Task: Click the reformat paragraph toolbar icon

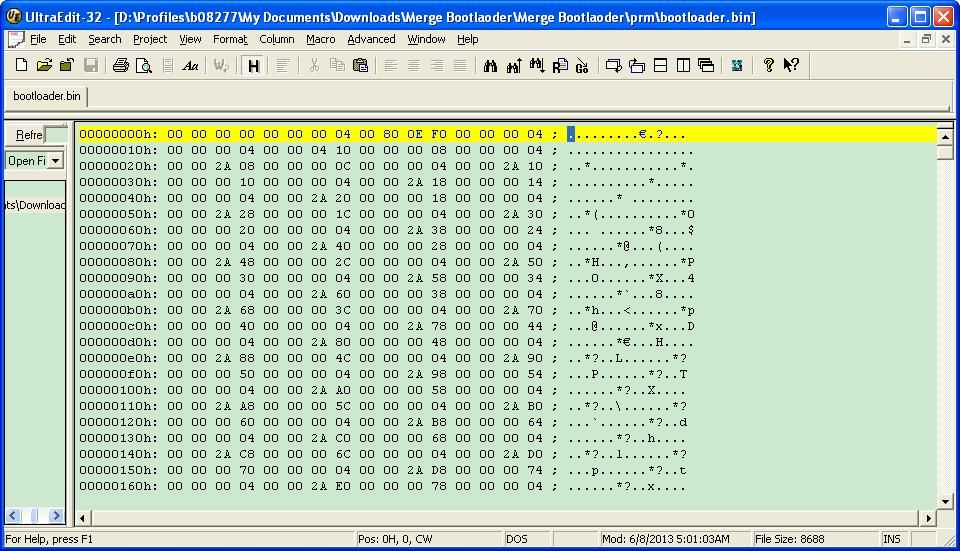Action: click(x=282, y=65)
